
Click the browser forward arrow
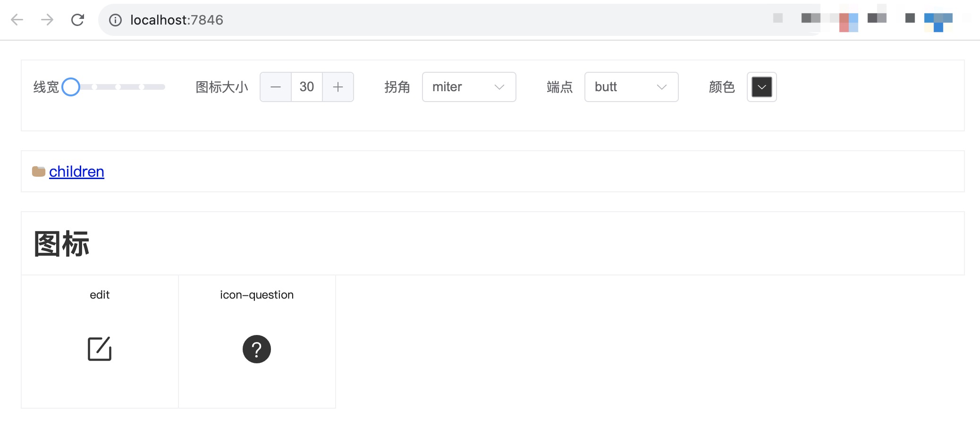point(47,20)
